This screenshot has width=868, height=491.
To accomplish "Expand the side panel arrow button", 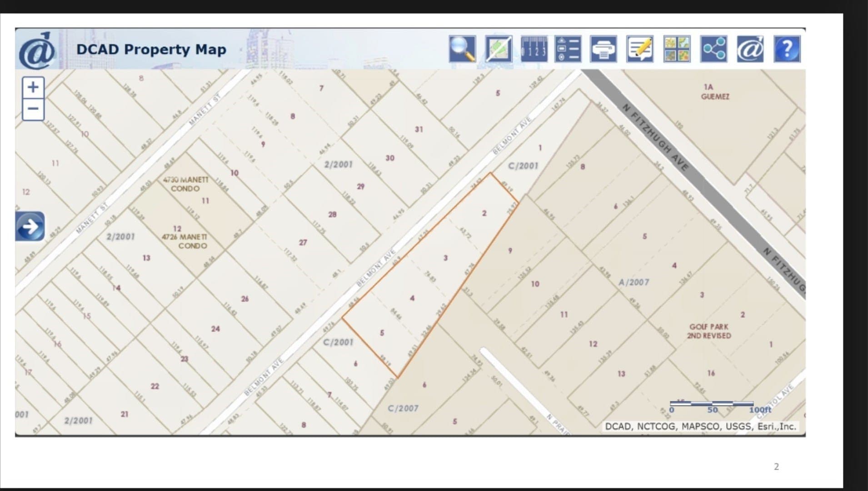I will click(30, 226).
